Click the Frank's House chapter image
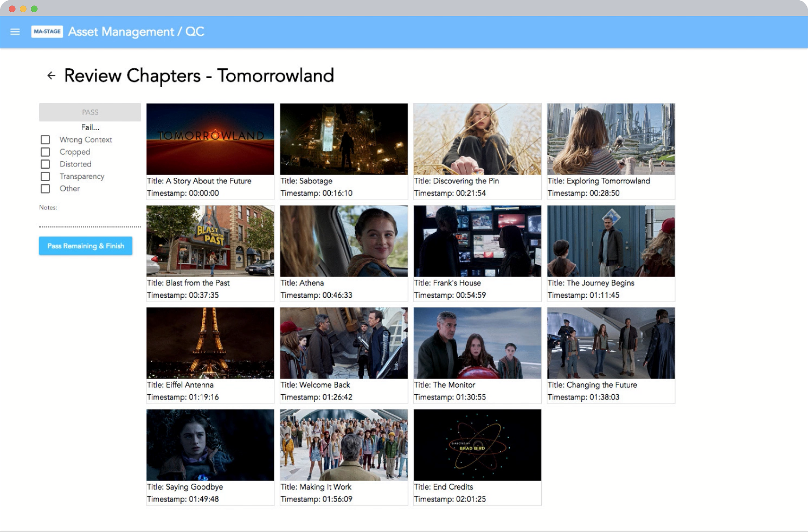808x532 pixels. pyautogui.click(x=477, y=241)
